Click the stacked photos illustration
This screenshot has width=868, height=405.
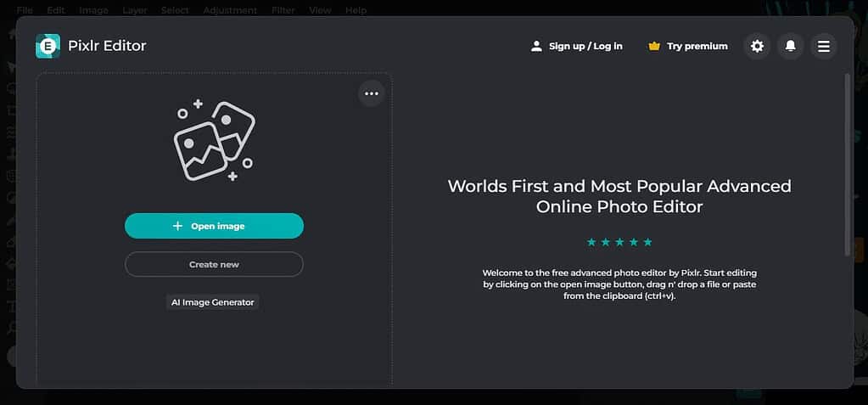tap(214, 141)
